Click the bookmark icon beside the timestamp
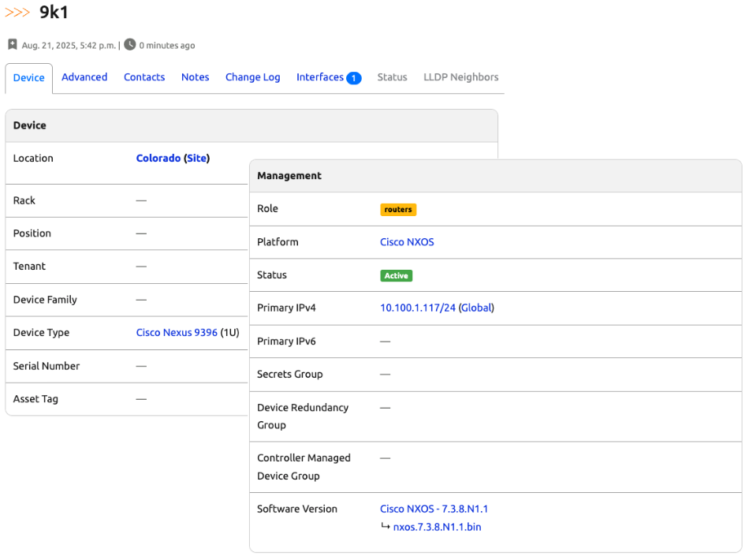749x560 pixels. 13,45
